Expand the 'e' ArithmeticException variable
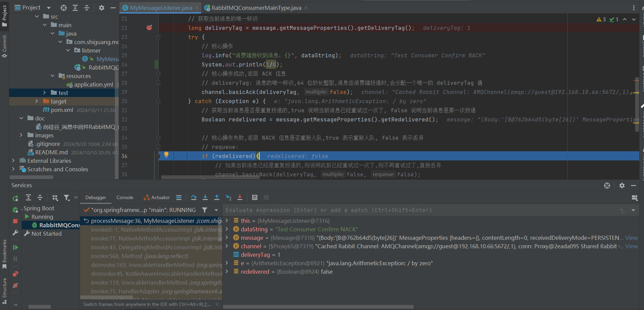This screenshot has height=310, width=644. click(227, 263)
